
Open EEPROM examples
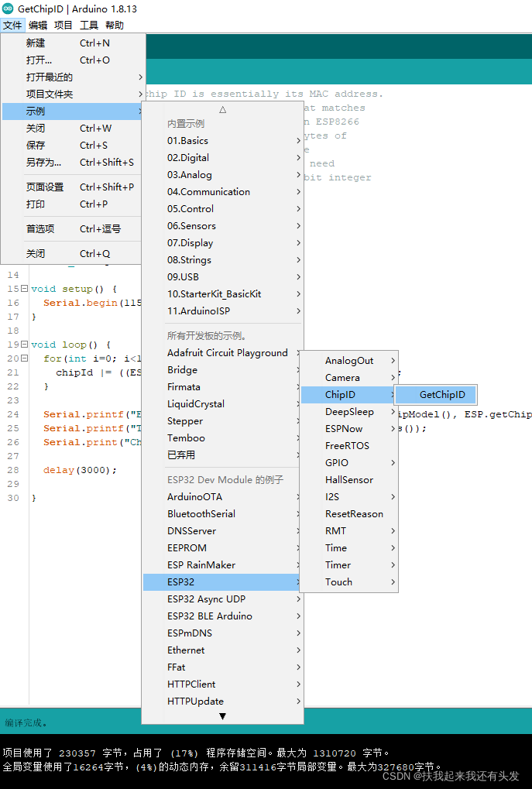[x=222, y=548]
